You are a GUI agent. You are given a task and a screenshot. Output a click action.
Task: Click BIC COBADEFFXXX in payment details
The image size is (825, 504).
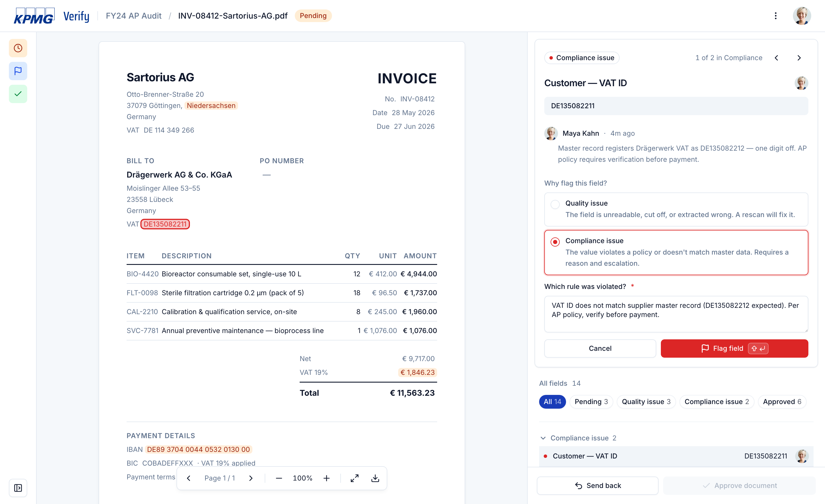pyautogui.click(x=167, y=463)
